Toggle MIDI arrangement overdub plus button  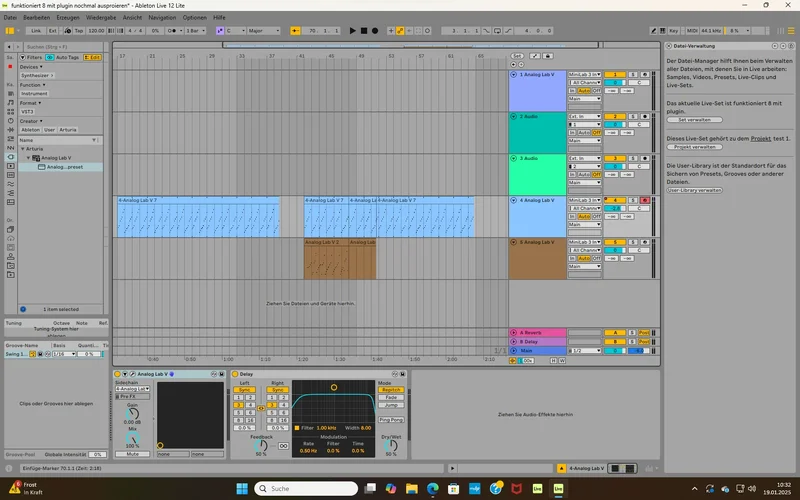(391, 31)
